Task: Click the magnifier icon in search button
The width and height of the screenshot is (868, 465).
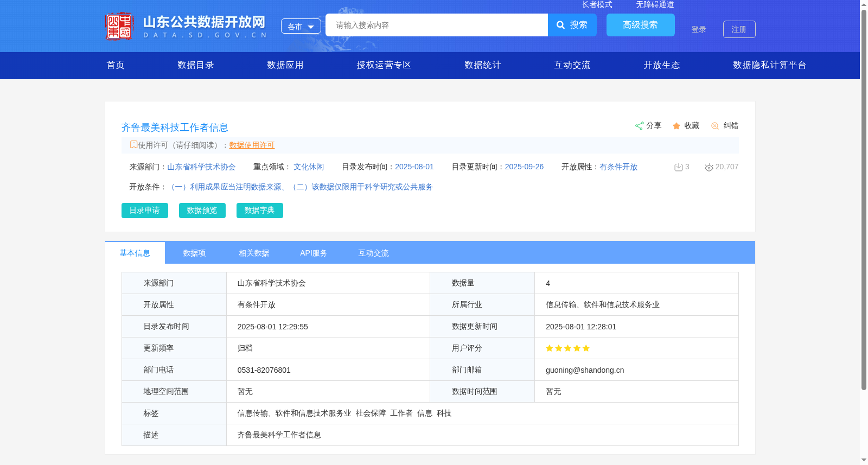Action: point(561,25)
